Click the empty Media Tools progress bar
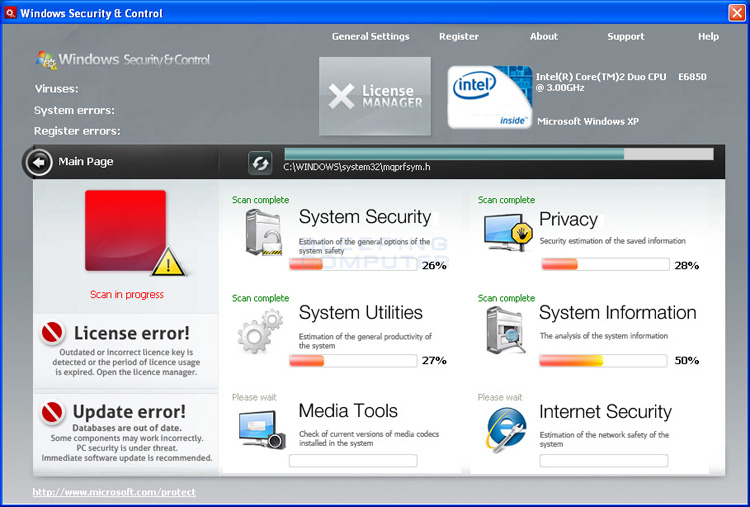Image resolution: width=750 pixels, height=507 pixels. (353, 461)
